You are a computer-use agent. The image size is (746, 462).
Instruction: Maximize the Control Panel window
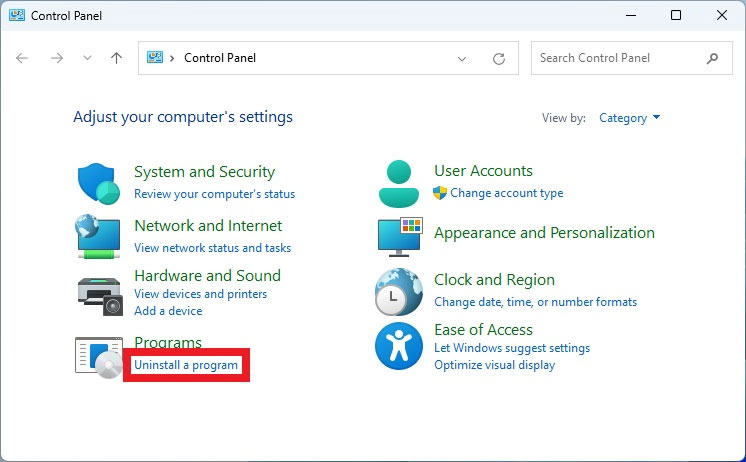click(676, 15)
